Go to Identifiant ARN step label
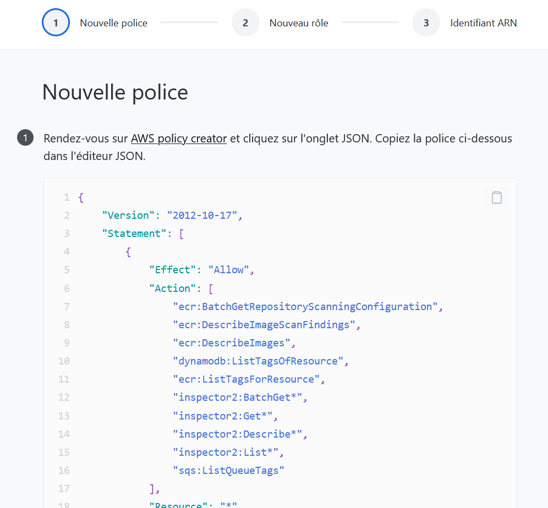The image size is (548, 508). tap(483, 23)
